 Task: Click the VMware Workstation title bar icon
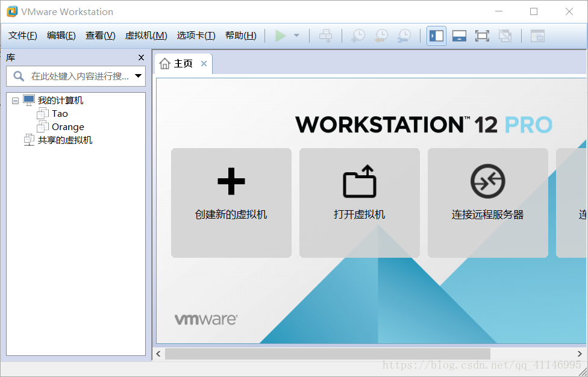12,11
